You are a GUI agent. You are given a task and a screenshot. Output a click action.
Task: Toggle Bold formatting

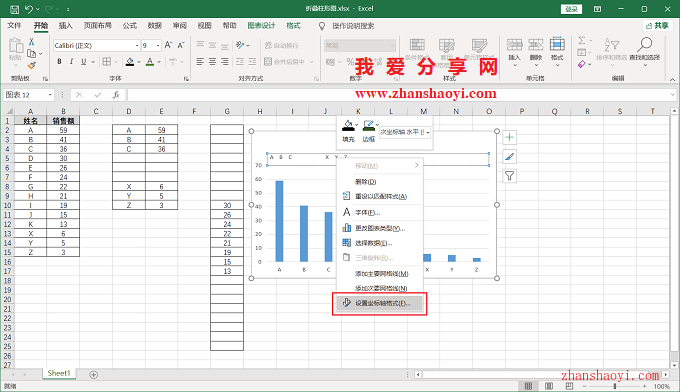[59, 62]
